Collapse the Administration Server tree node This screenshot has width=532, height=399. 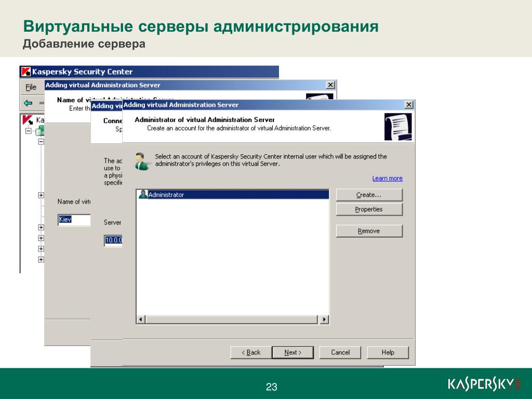(29, 130)
